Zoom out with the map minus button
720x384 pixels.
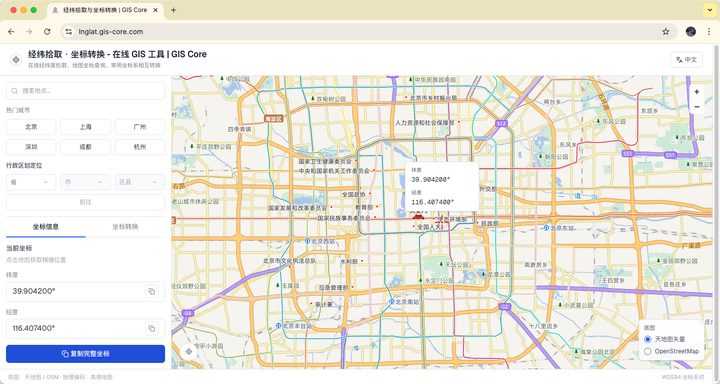click(x=697, y=107)
